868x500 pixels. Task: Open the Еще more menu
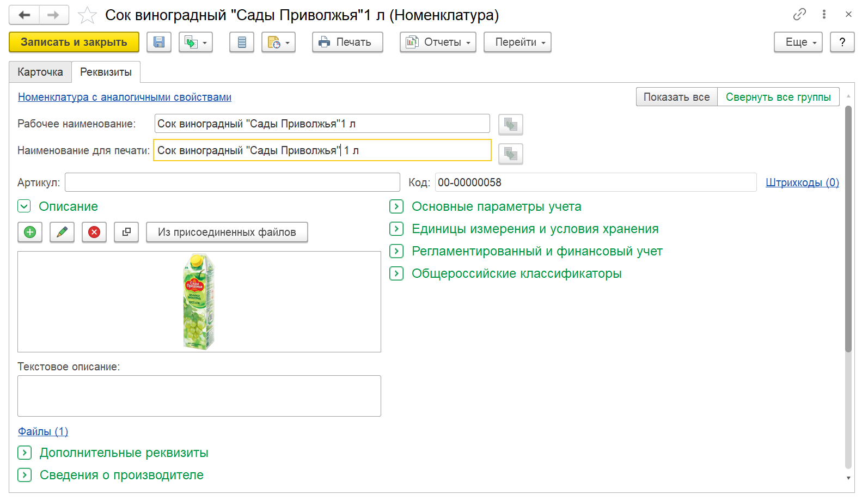pyautogui.click(x=798, y=42)
